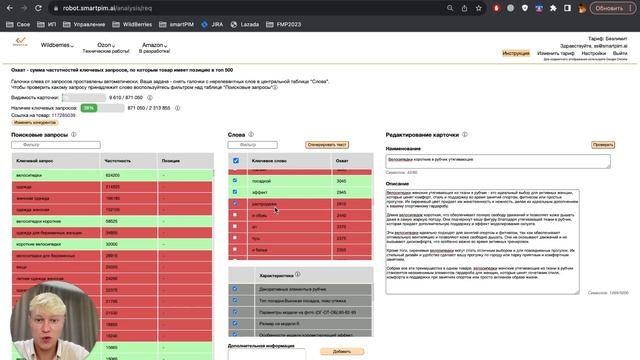Open the red ad-blocker extension icon
Viewport: 640px width, 360px height.
[x=496, y=8]
